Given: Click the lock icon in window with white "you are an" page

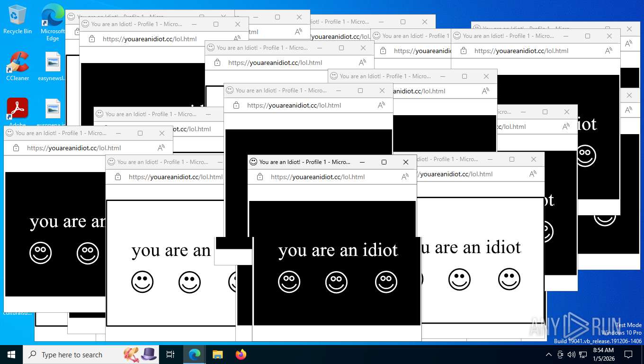Looking at the screenshot, I should pyautogui.click(x=118, y=177).
